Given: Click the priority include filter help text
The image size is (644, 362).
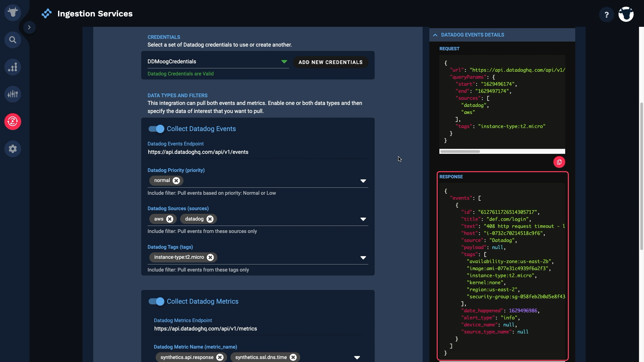Looking at the screenshot, I should pyautogui.click(x=212, y=193).
